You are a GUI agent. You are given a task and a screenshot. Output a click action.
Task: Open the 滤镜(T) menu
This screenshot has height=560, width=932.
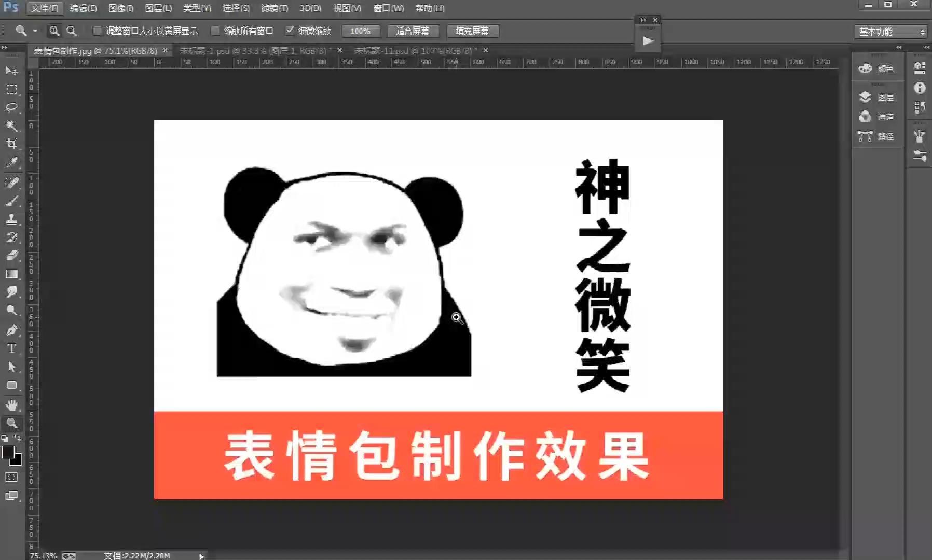point(275,8)
